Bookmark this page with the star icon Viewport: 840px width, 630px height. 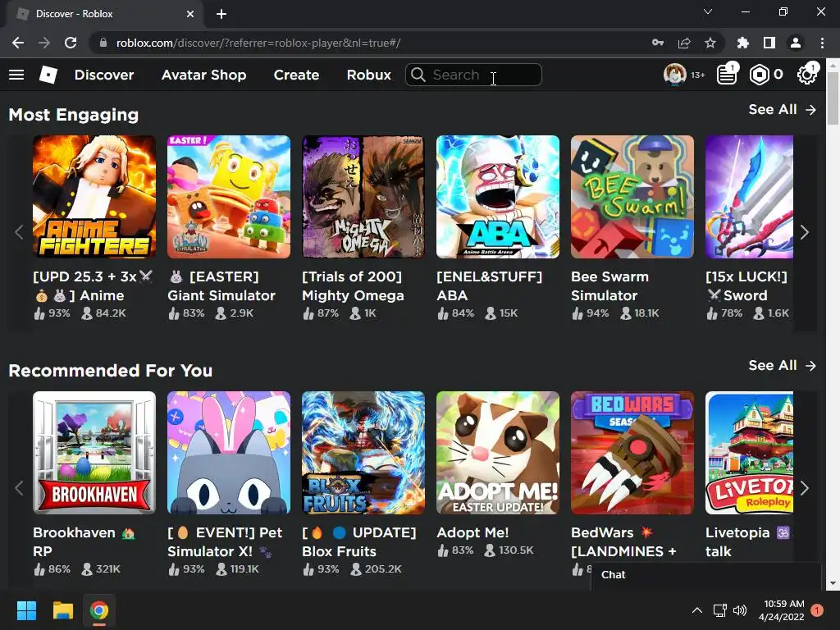710,43
